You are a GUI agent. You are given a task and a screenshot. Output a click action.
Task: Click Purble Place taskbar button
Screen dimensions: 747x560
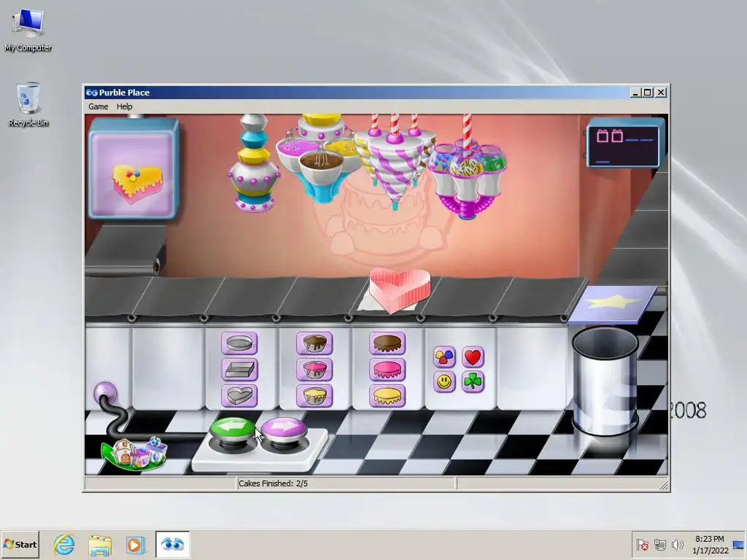[x=172, y=544]
